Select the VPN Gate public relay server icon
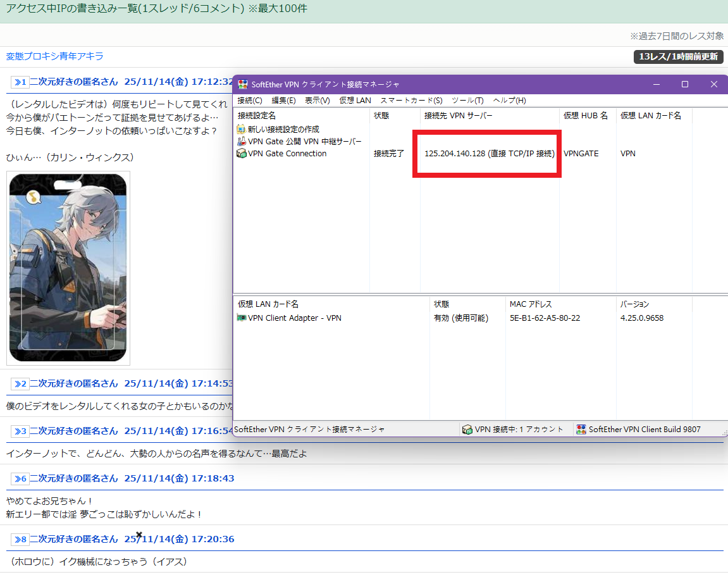This screenshot has width=728, height=577. 242,142
